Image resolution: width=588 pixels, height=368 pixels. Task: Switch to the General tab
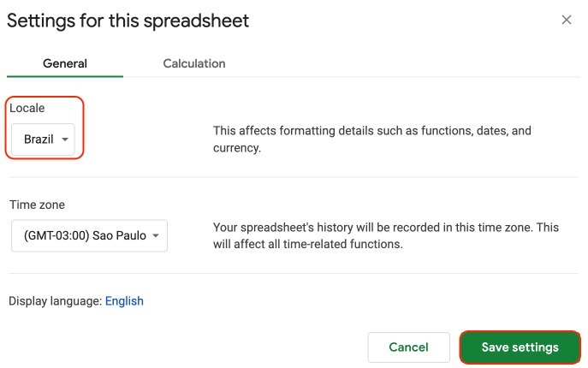click(65, 63)
